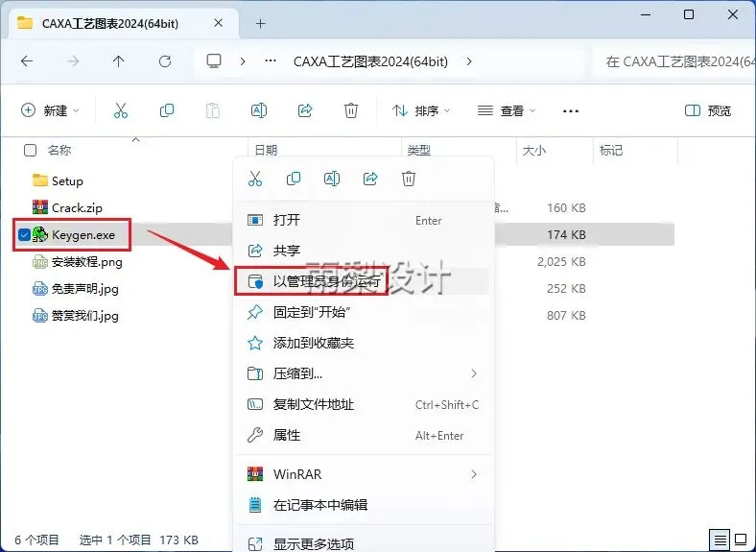Click the Copy icon in the context menu

coord(294,179)
